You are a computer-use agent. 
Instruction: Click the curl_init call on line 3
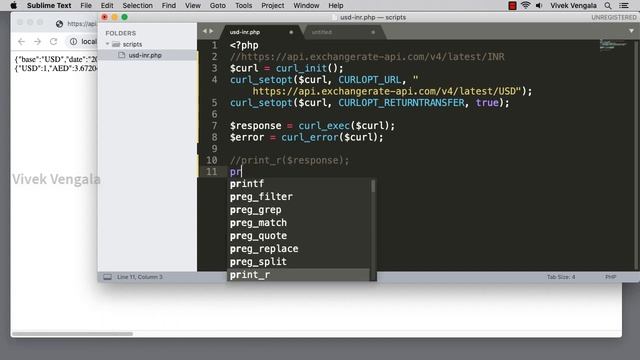pos(301,68)
